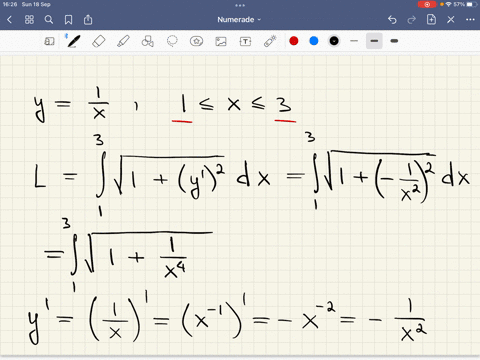Image resolution: width=480 pixels, height=360 pixels.
Task: Tap the Wi-Fi status icon
Action: pyautogui.click(x=449, y=4)
